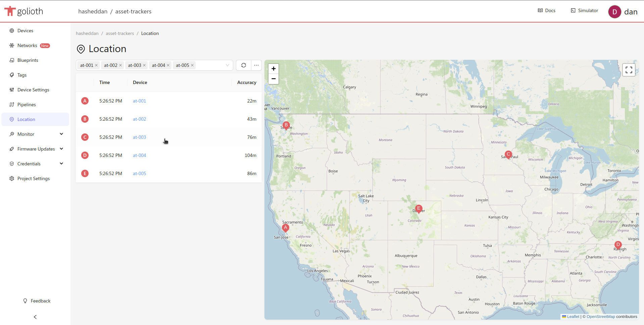Remove the at-002 filter tag
The height and width of the screenshot is (325, 644).
pos(120,65)
